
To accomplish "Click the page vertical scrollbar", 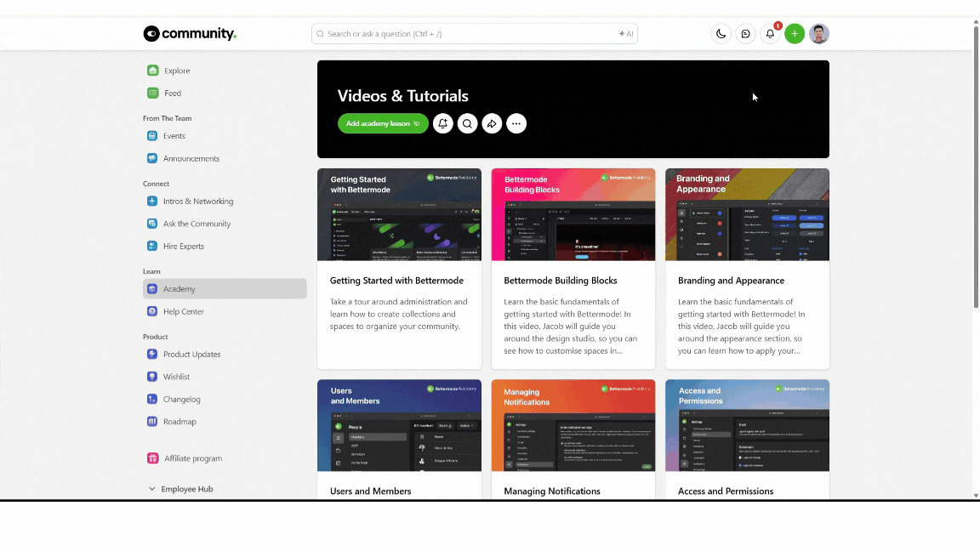I will 976,167.
